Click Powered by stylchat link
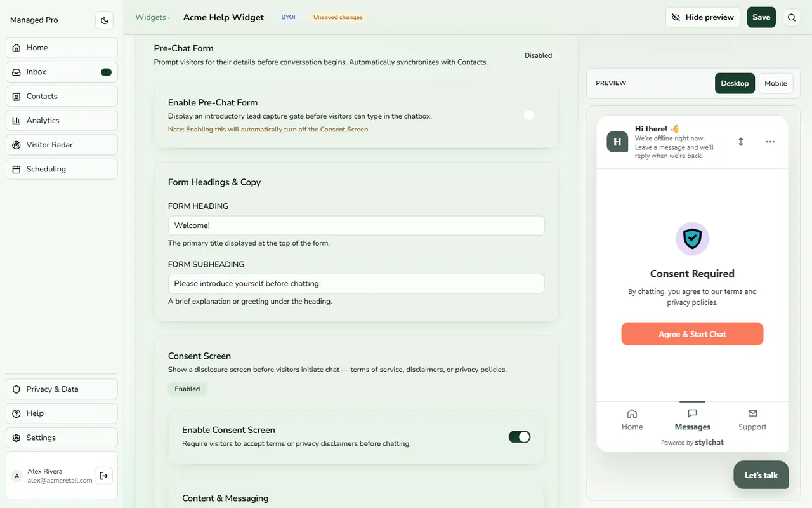This screenshot has width=812, height=508. (692, 442)
